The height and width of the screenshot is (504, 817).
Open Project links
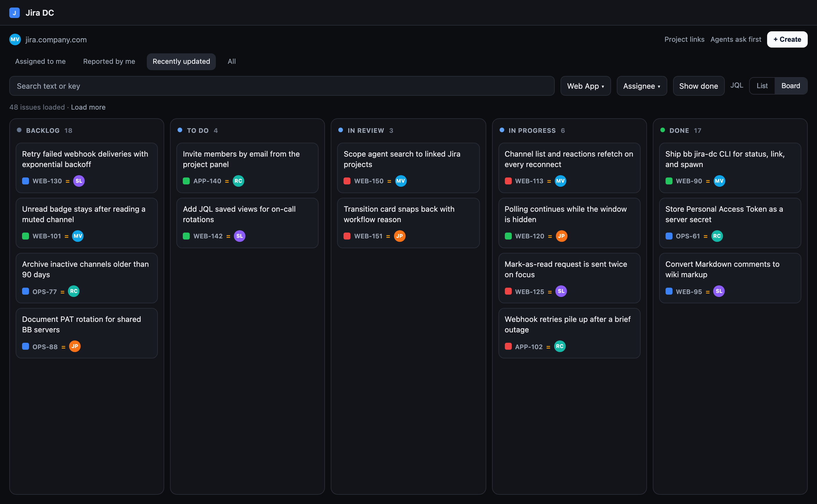(x=684, y=39)
